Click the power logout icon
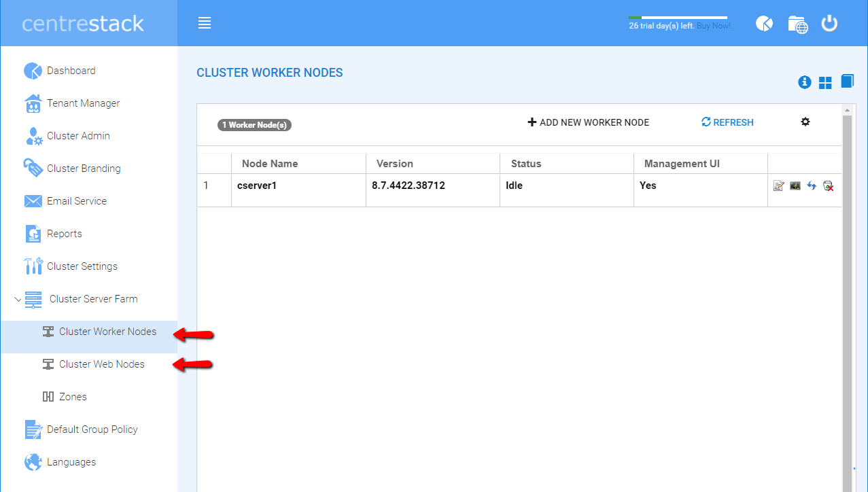This screenshot has height=492, width=868. tap(829, 24)
